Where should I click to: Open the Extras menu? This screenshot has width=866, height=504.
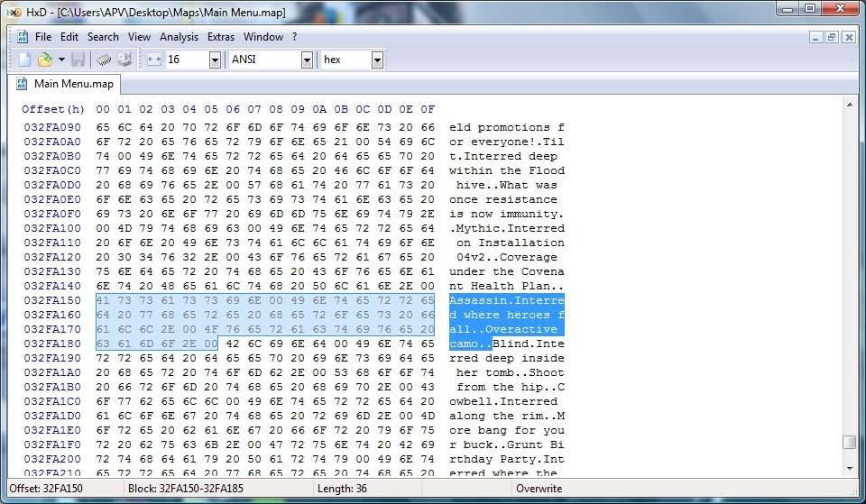coord(221,37)
